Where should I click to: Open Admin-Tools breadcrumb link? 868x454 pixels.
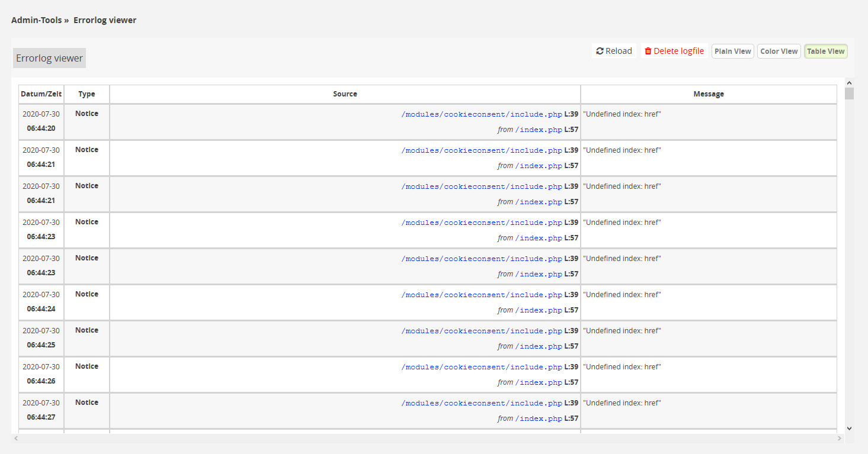click(x=37, y=20)
